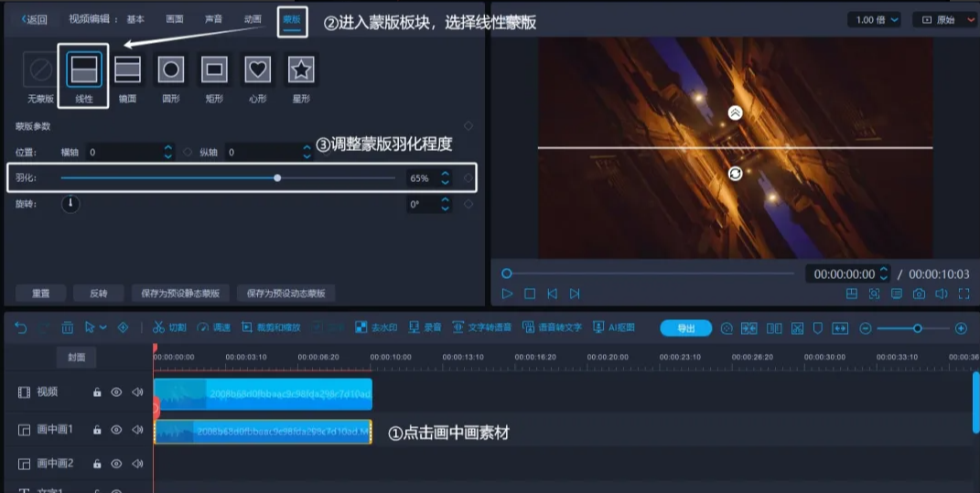Open the remove watermark (去水印) tool
The height and width of the screenshot is (493, 980).
(x=376, y=327)
